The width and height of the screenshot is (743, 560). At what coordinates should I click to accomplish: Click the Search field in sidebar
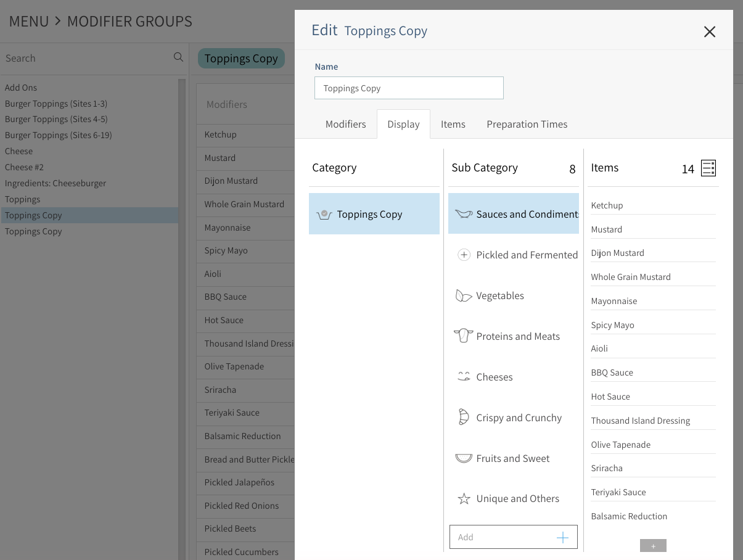[86, 58]
